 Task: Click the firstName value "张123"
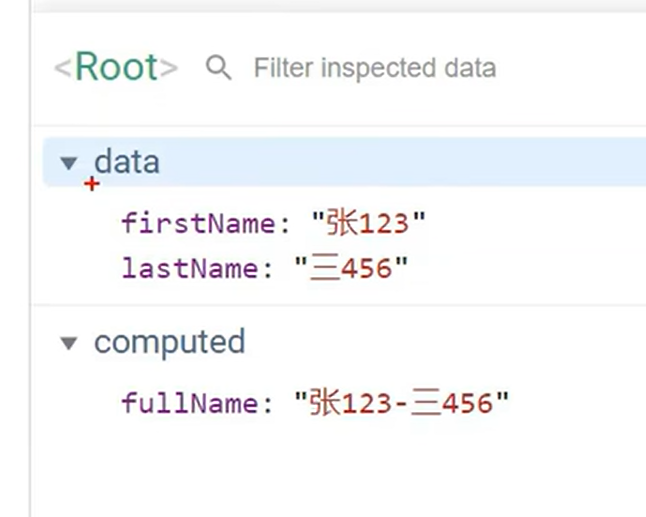click(x=368, y=223)
